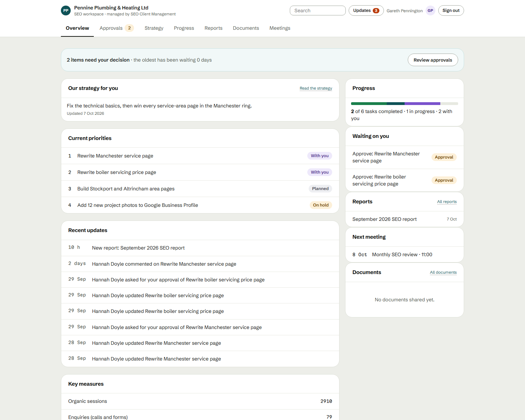Click the Organic sessions measure row

200,401
